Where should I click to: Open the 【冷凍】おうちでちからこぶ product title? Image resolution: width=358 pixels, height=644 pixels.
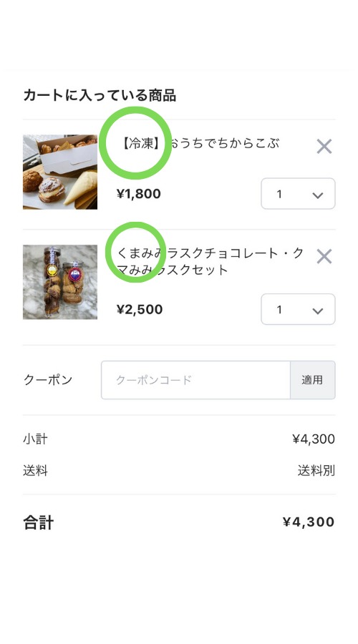pyautogui.click(x=200, y=143)
